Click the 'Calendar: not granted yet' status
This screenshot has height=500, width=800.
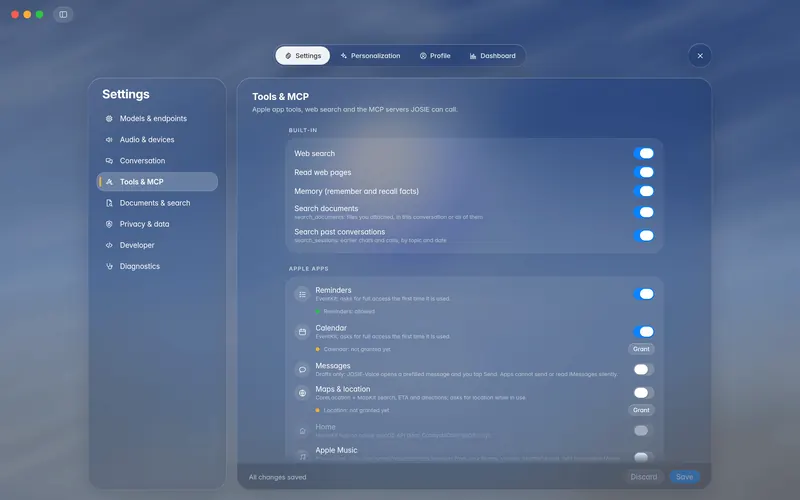pyautogui.click(x=357, y=349)
